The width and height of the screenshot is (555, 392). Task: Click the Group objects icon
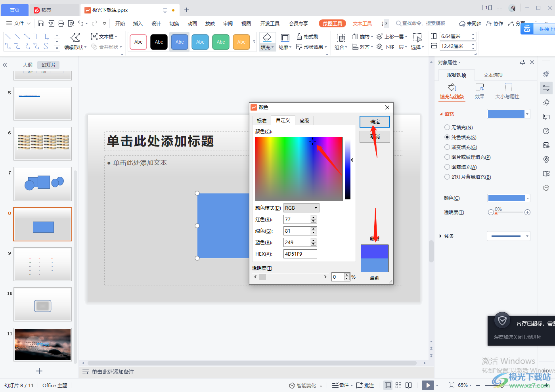coord(341,38)
